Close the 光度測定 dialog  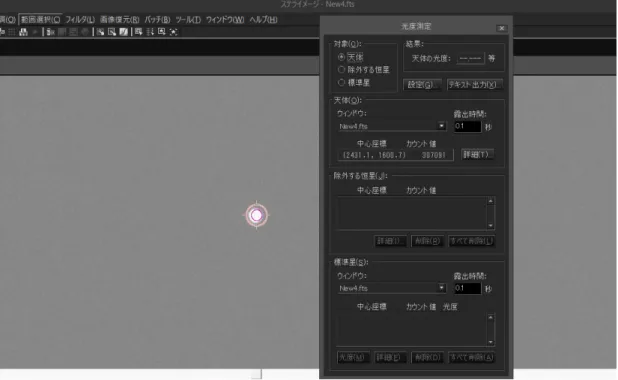(501, 28)
